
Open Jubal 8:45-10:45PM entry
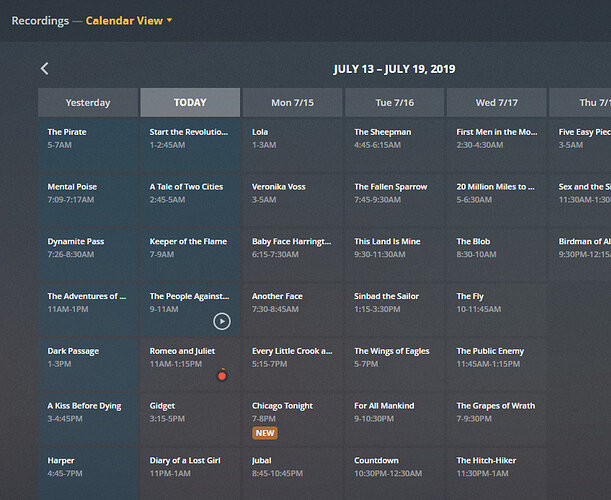coord(292,473)
